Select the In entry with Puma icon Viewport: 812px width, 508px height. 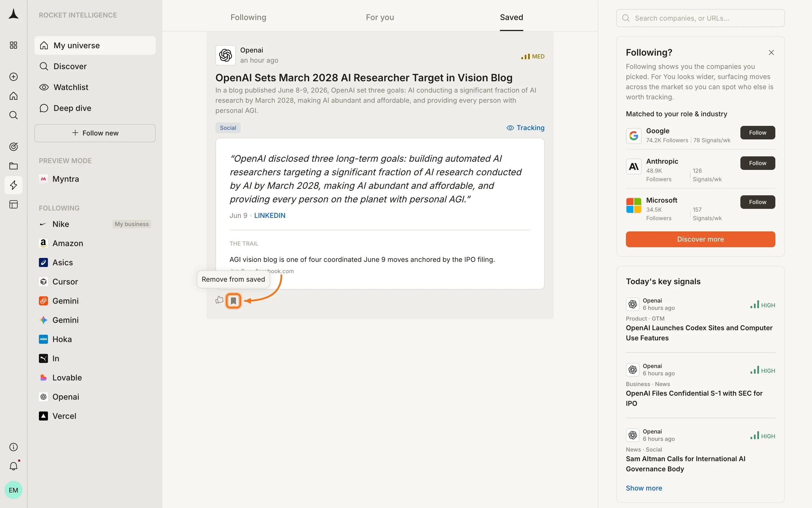click(95, 358)
